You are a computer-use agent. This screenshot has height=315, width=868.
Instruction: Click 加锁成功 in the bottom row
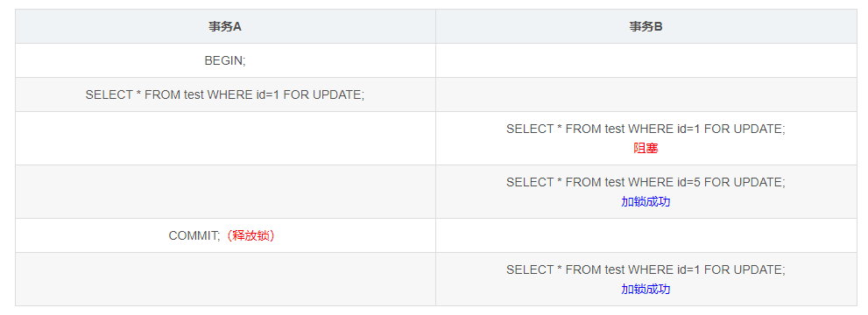pos(646,289)
